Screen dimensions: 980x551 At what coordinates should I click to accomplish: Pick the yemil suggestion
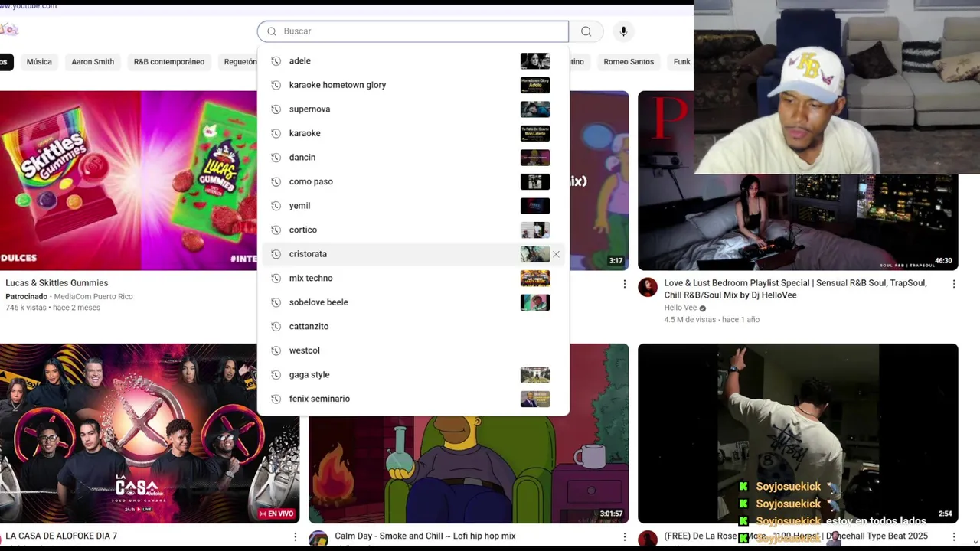coord(413,206)
